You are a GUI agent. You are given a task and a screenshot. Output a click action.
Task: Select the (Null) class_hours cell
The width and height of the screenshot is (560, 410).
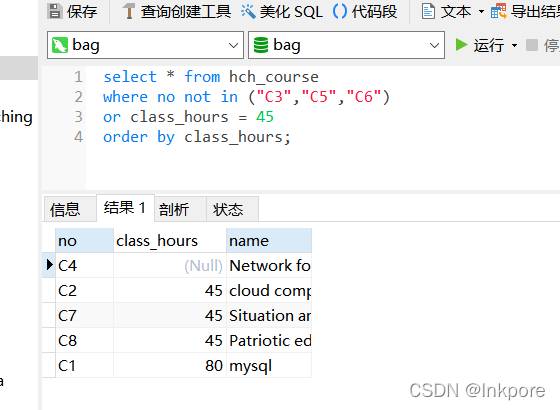pos(170,265)
